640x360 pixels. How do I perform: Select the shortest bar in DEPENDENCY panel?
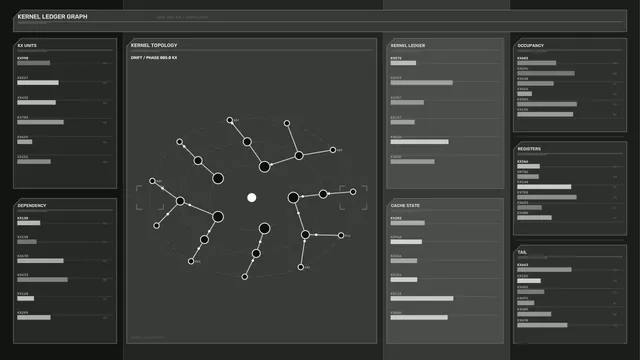[x=25, y=298]
